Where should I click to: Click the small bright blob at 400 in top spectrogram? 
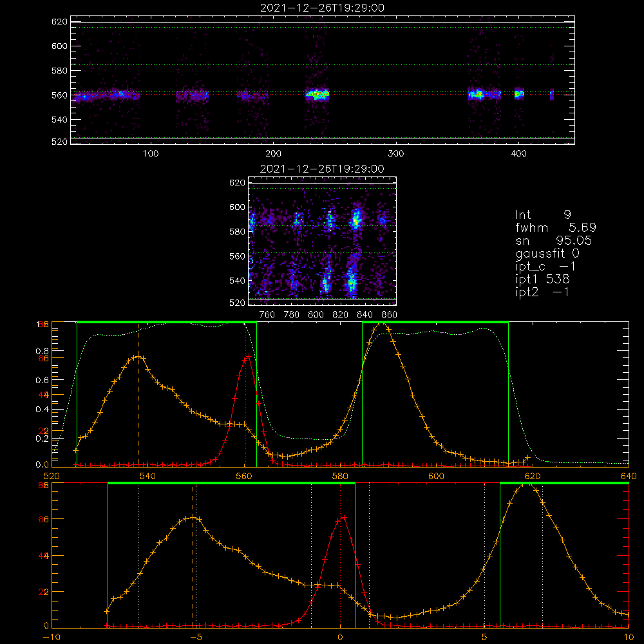pyautogui.click(x=520, y=93)
